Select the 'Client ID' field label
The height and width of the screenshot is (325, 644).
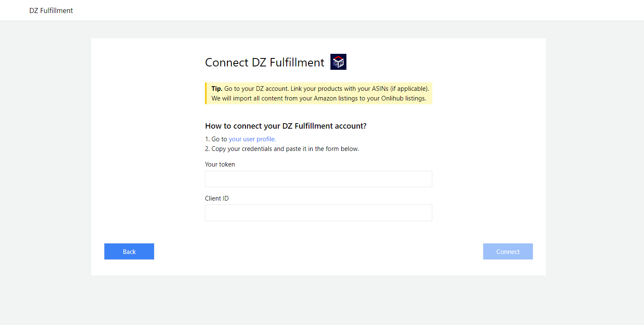(217, 198)
